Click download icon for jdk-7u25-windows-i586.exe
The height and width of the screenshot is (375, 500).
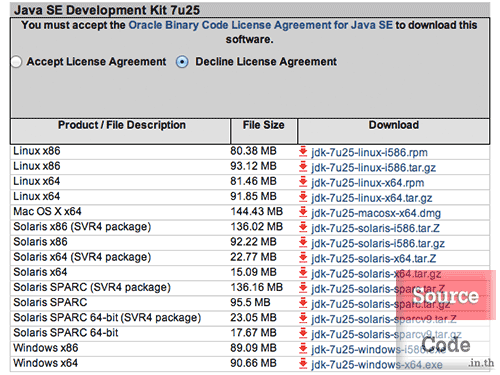[x=303, y=349]
